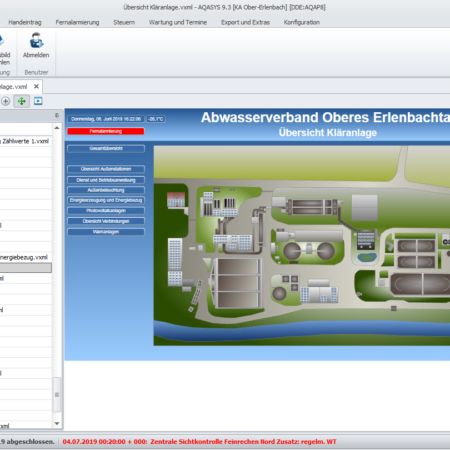Click the Benutzer ribbon group label
This screenshot has height=450, width=450.
[x=36, y=72]
